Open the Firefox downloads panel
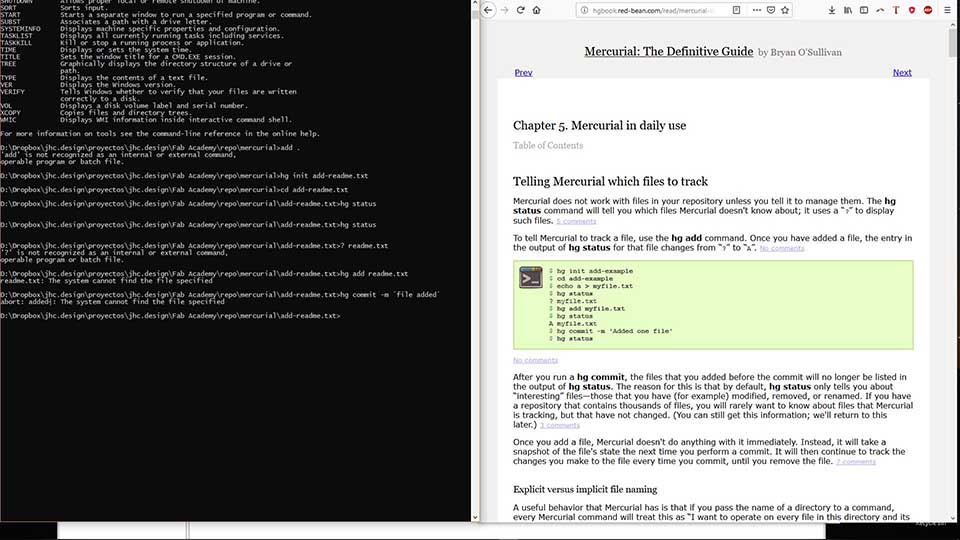 831,10
